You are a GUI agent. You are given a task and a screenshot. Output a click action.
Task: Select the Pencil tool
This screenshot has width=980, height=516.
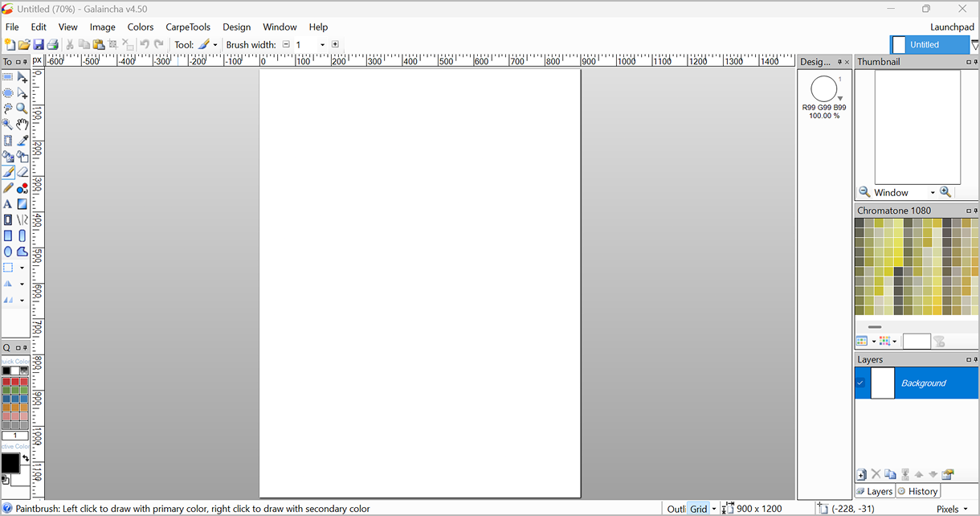click(8, 188)
